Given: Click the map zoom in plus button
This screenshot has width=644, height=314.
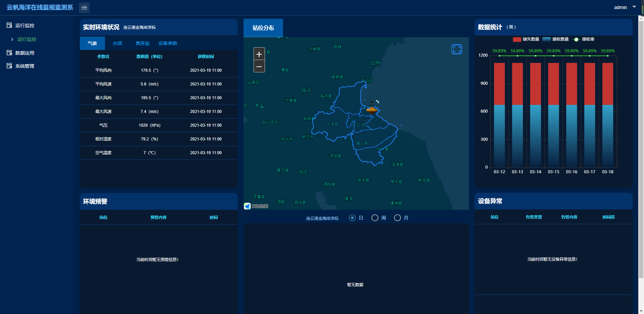Looking at the screenshot, I should (259, 54).
